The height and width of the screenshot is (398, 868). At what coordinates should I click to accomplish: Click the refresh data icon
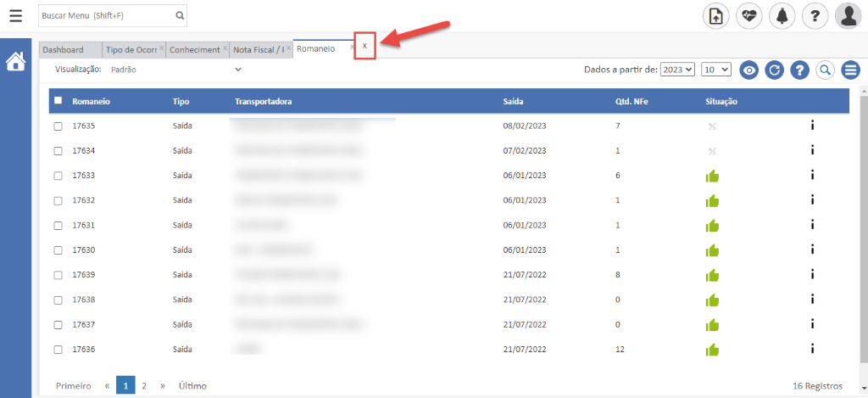point(773,70)
